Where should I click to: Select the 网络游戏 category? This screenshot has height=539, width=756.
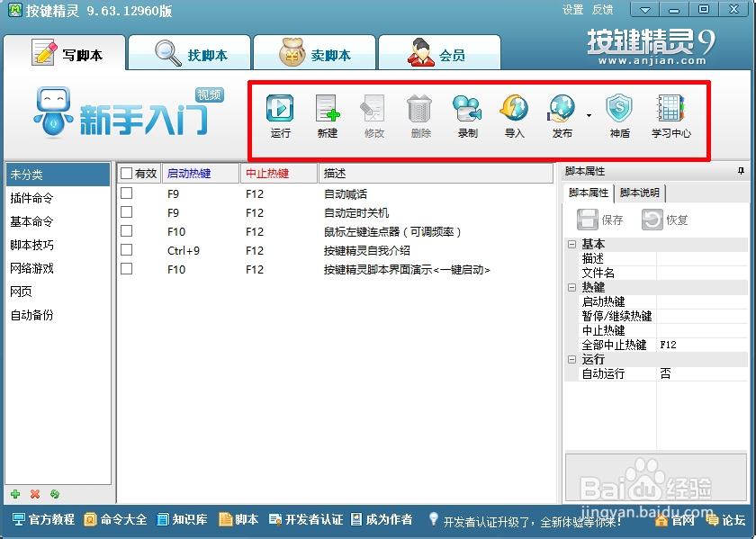point(58,268)
